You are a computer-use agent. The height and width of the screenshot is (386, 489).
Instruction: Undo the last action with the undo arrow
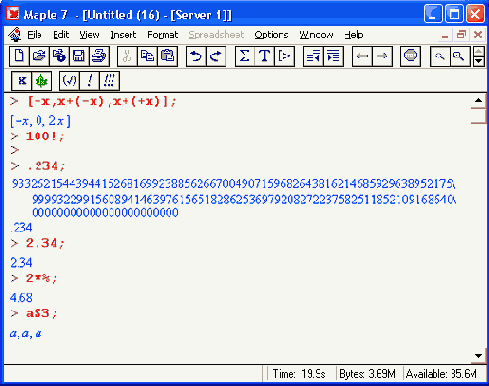[196, 56]
